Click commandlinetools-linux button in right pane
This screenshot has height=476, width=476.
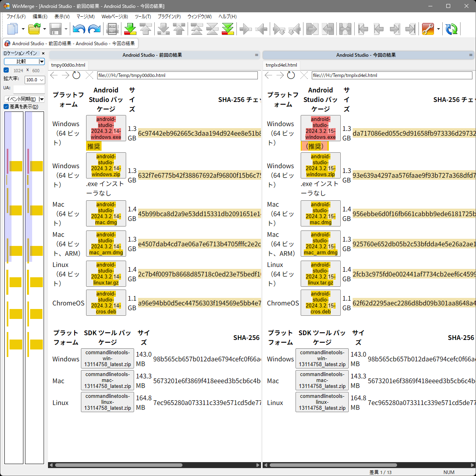(322, 402)
